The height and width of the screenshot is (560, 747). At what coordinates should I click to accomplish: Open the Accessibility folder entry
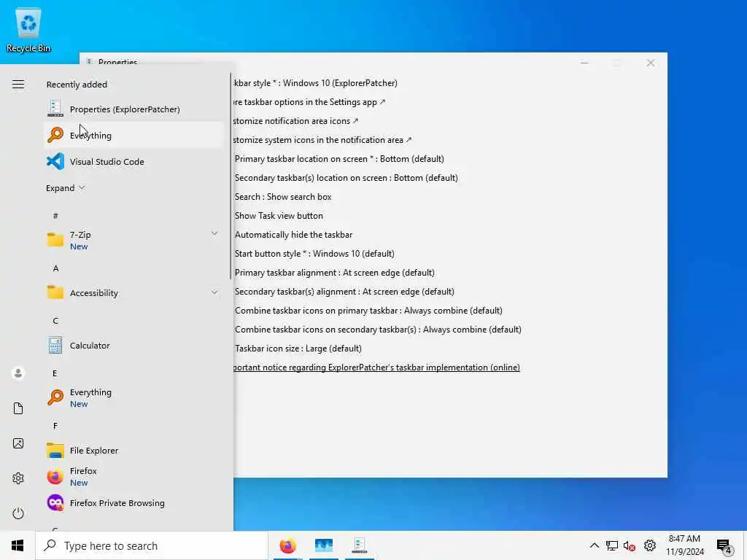point(133,293)
